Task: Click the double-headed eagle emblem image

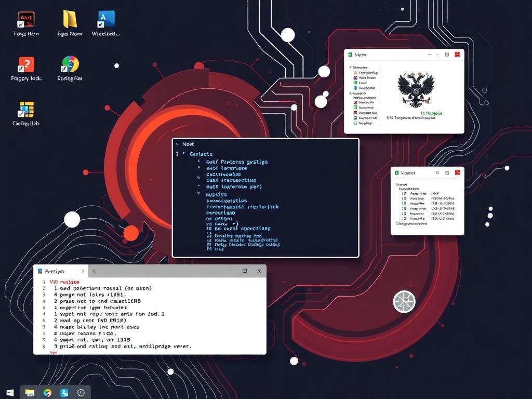Action: (415, 88)
